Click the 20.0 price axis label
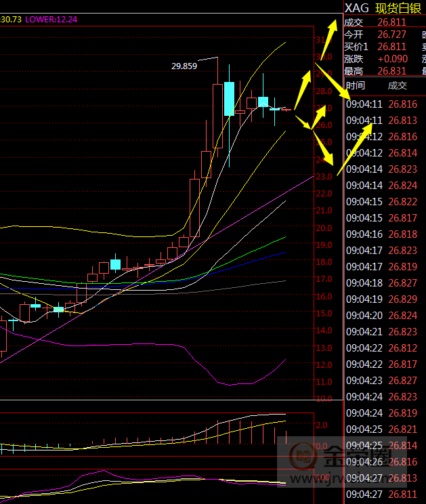Screen dimensions: 426x504 coord(324,228)
